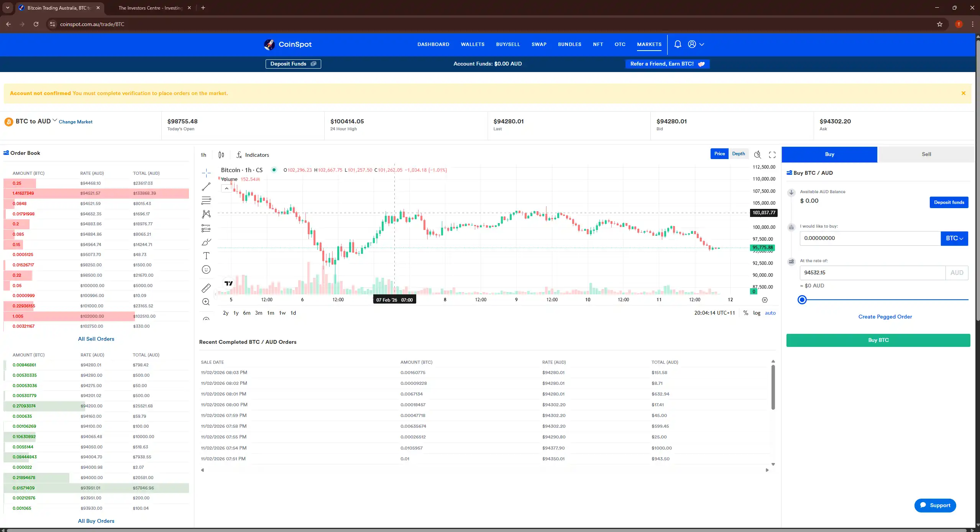This screenshot has height=532, width=980.
Task: Open candlestick chart style selector
Action: click(221, 155)
